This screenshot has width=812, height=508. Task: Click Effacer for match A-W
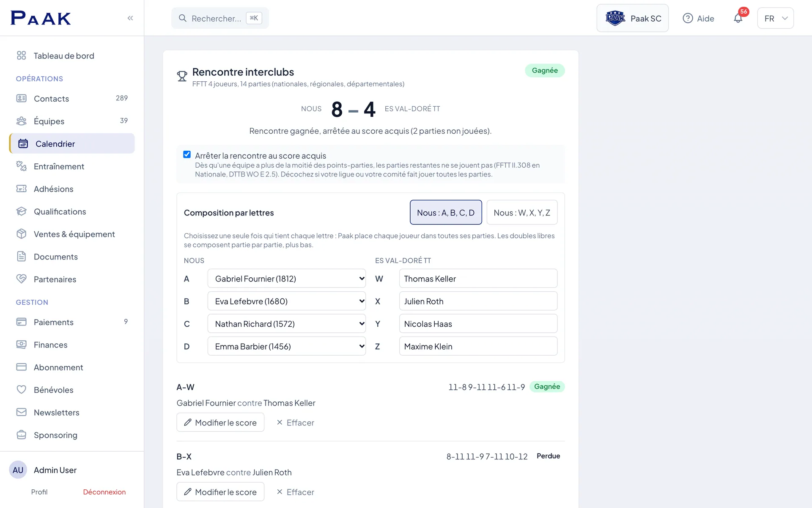295,422
